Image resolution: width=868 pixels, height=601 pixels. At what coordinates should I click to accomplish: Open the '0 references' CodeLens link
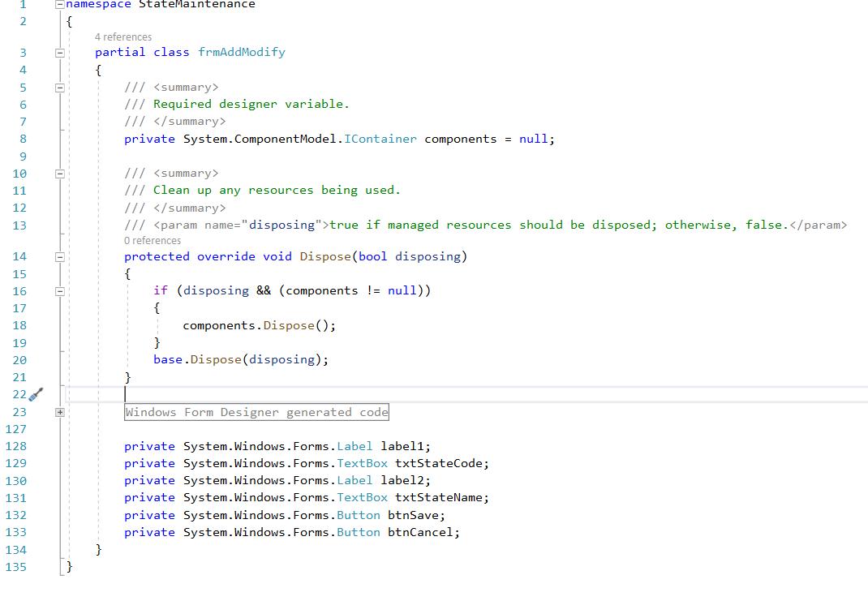(153, 241)
